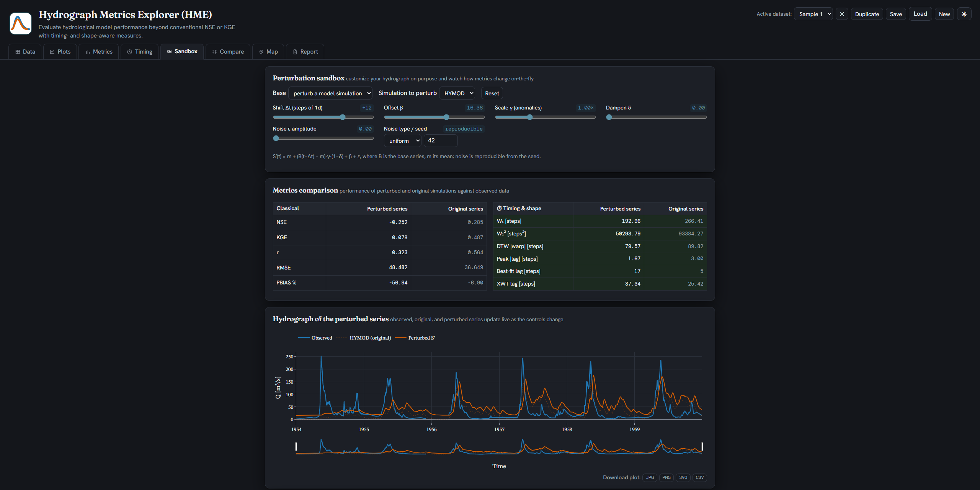Open the Noise type uniform dropdown
The image size is (980, 490).
(403, 141)
